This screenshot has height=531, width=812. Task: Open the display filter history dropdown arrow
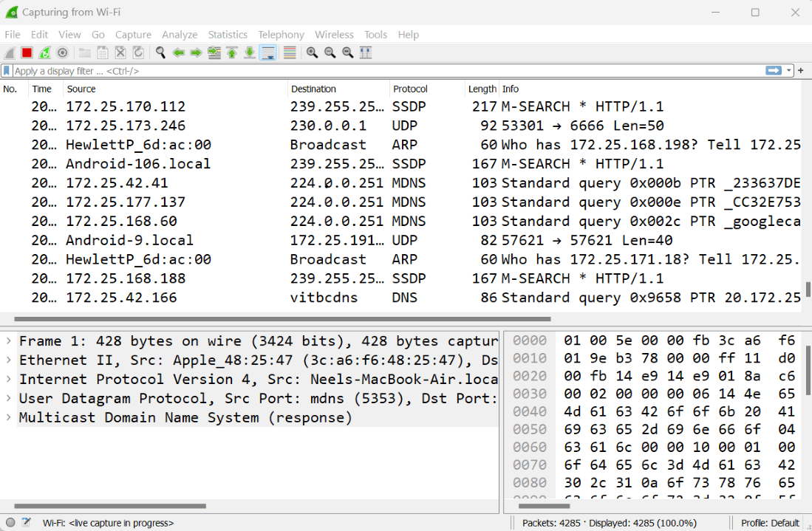788,70
